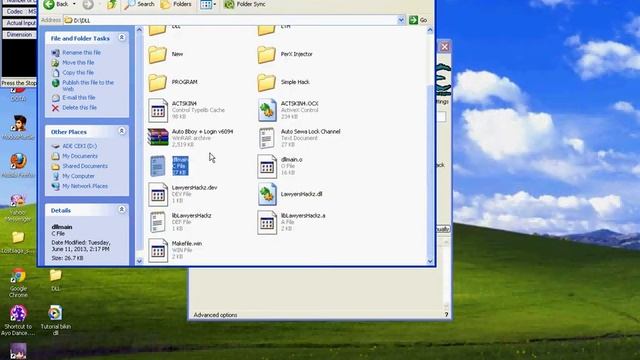Collapse the Other Places panel
Image resolution: width=640 pixels, height=360 pixels.
(x=122, y=131)
